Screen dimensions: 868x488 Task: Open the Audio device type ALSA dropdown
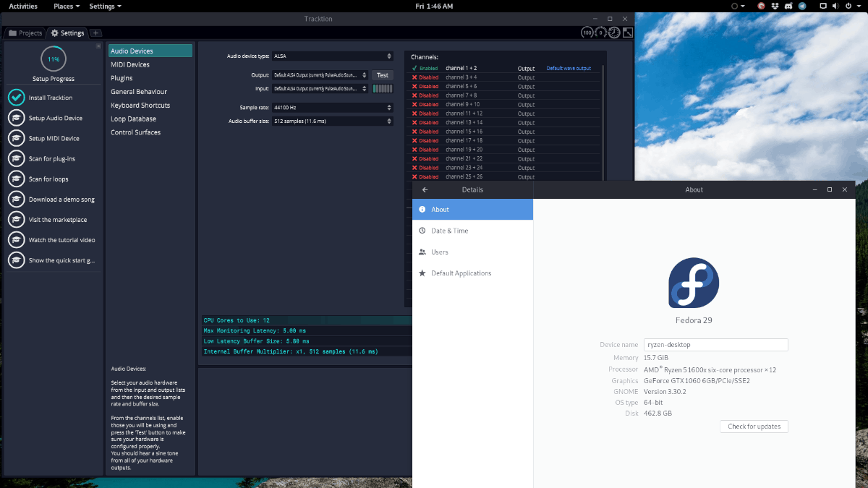click(x=333, y=56)
